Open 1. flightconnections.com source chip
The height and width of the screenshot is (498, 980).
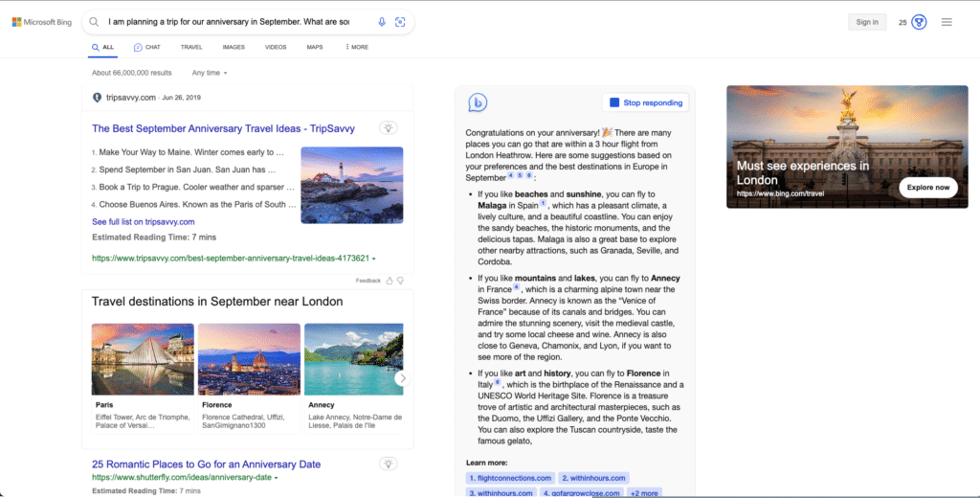click(510, 478)
